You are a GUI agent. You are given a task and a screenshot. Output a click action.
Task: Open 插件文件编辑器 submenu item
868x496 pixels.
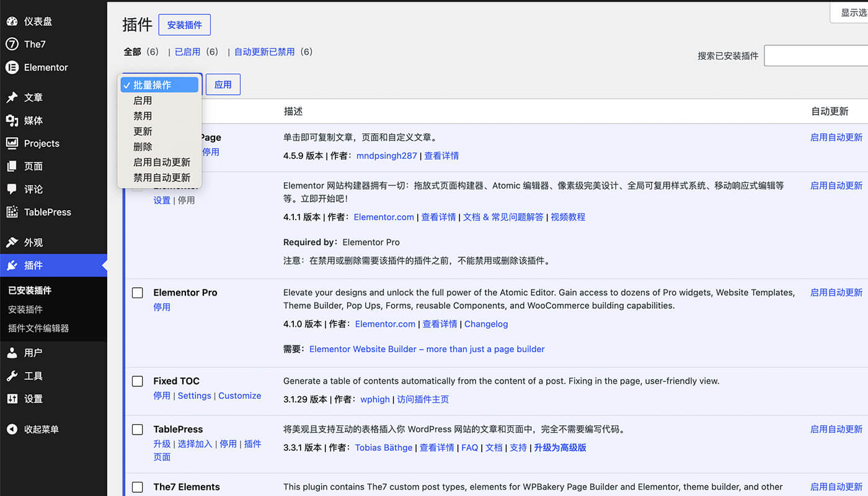tap(38, 329)
